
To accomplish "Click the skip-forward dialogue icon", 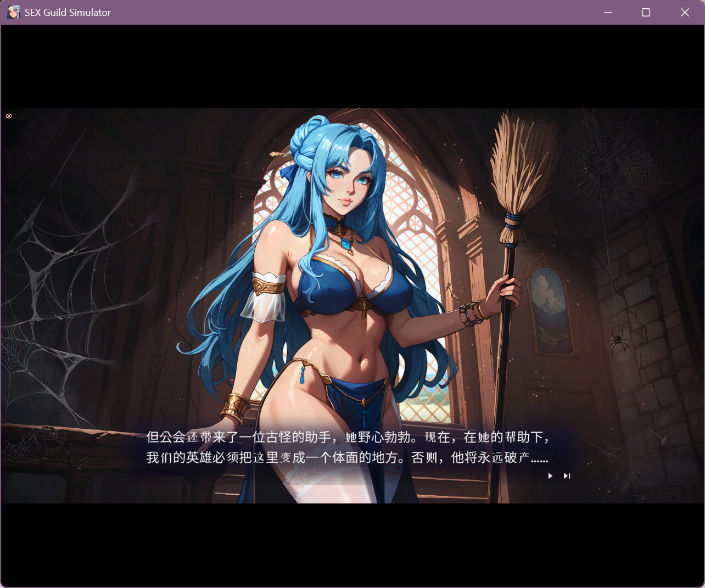I will (567, 476).
